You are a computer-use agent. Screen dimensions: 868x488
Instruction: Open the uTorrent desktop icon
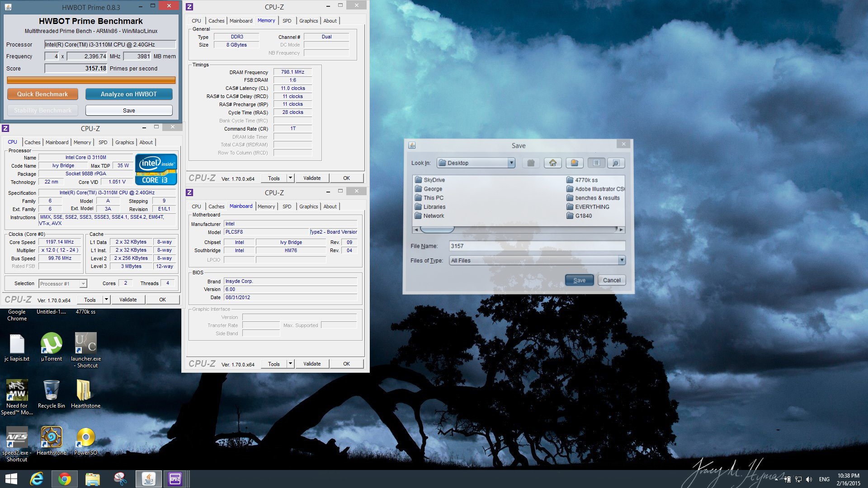[x=51, y=347]
